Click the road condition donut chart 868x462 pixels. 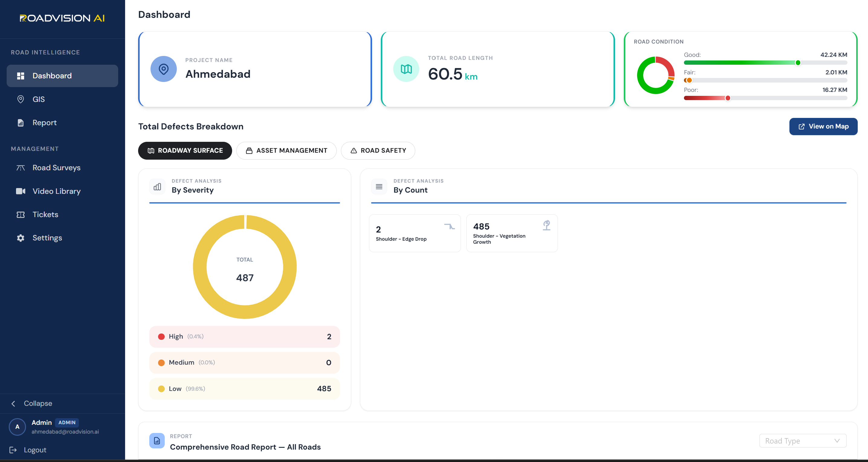click(x=656, y=75)
